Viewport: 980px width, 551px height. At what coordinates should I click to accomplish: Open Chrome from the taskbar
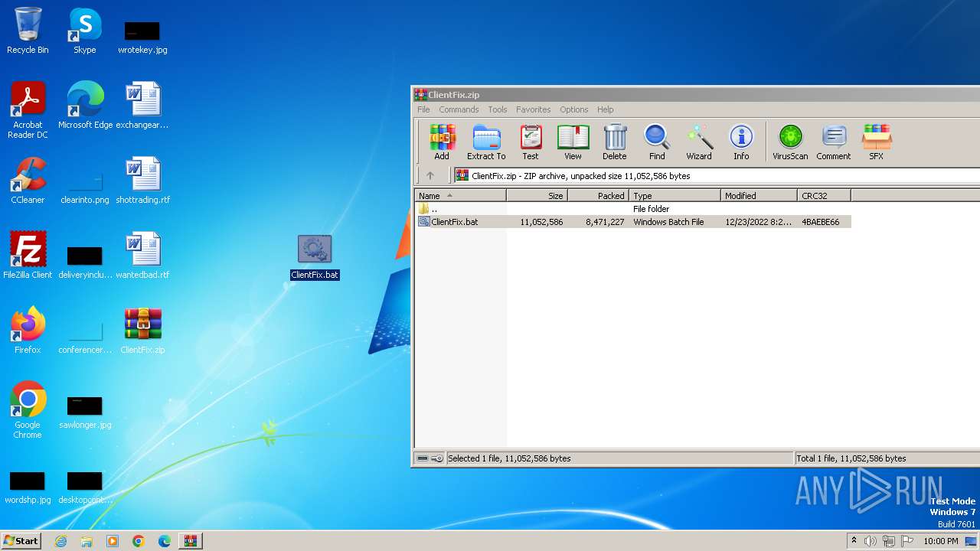pos(139,541)
